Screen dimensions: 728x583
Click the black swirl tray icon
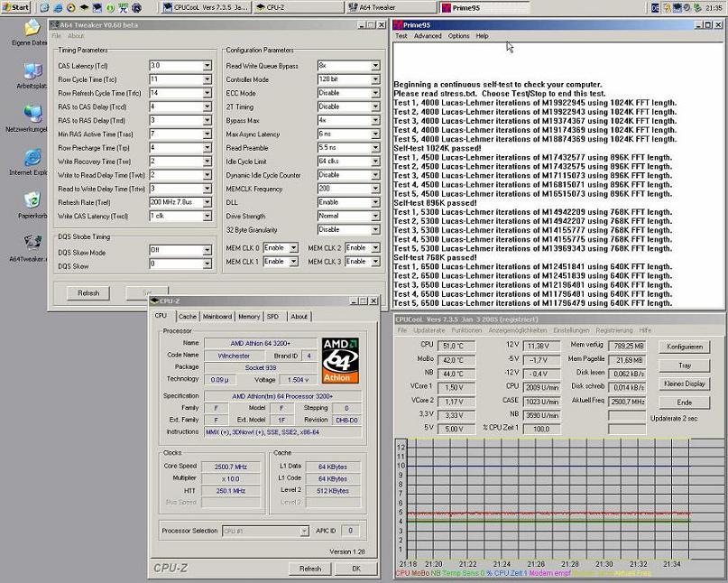(687, 8)
